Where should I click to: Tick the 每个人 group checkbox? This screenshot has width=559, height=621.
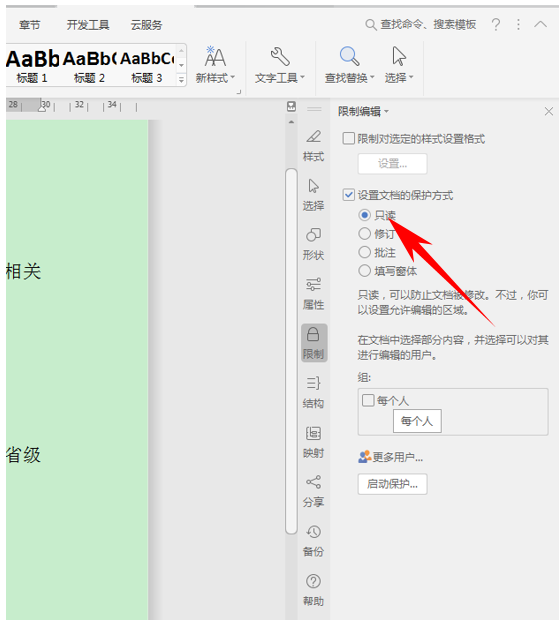pyautogui.click(x=368, y=400)
